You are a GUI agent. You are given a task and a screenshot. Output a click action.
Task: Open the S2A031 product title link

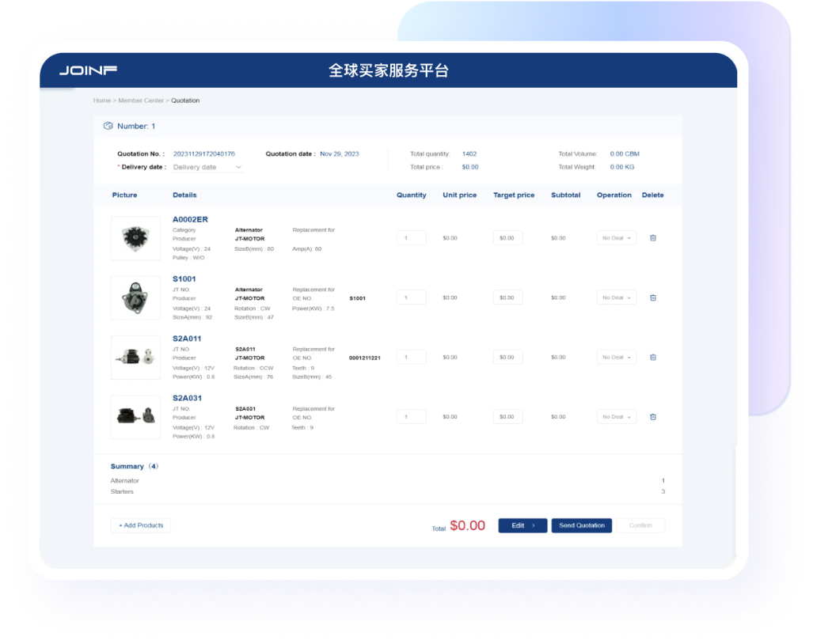(x=187, y=398)
